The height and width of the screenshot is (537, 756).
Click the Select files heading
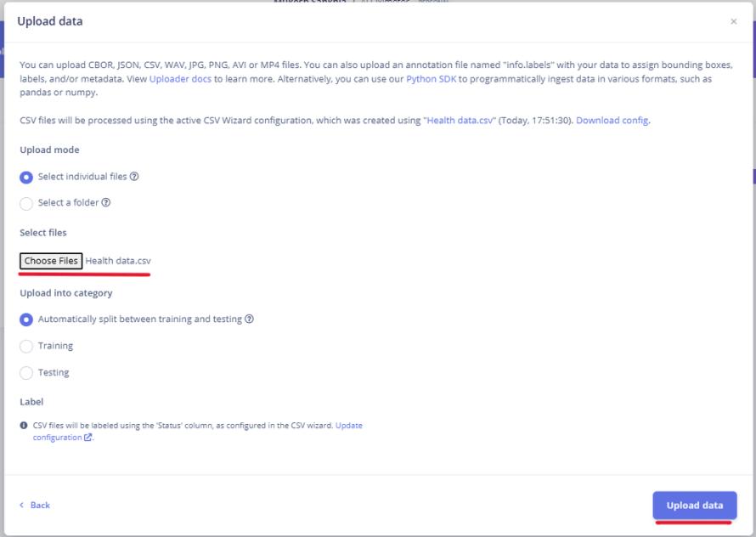tap(43, 233)
